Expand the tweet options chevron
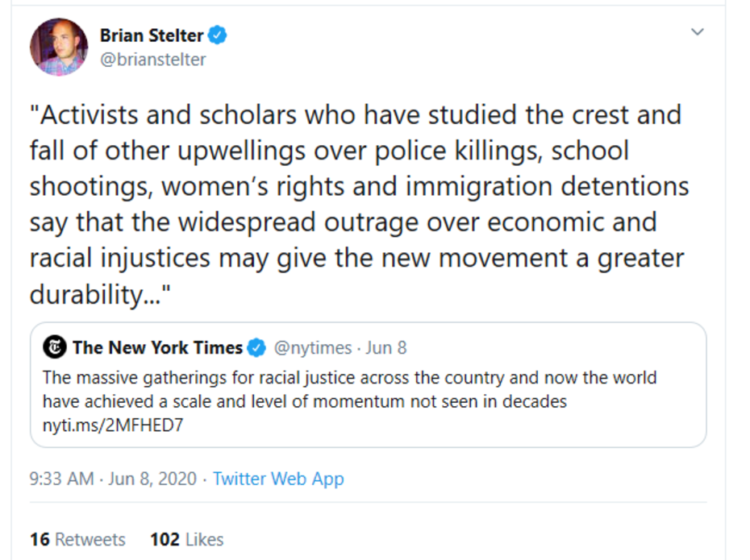750x560 pixels. [x=698, y=32]
